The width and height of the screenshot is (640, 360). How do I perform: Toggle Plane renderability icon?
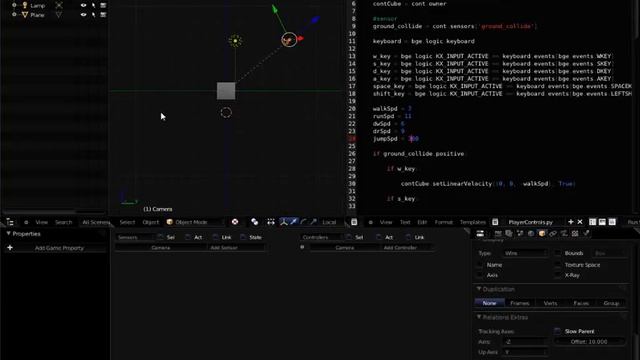point(103,15)
